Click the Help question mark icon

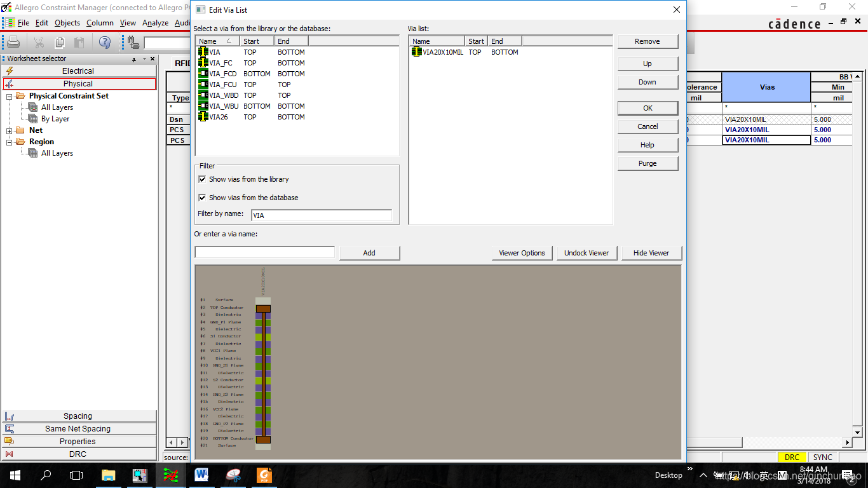(104, 43)
